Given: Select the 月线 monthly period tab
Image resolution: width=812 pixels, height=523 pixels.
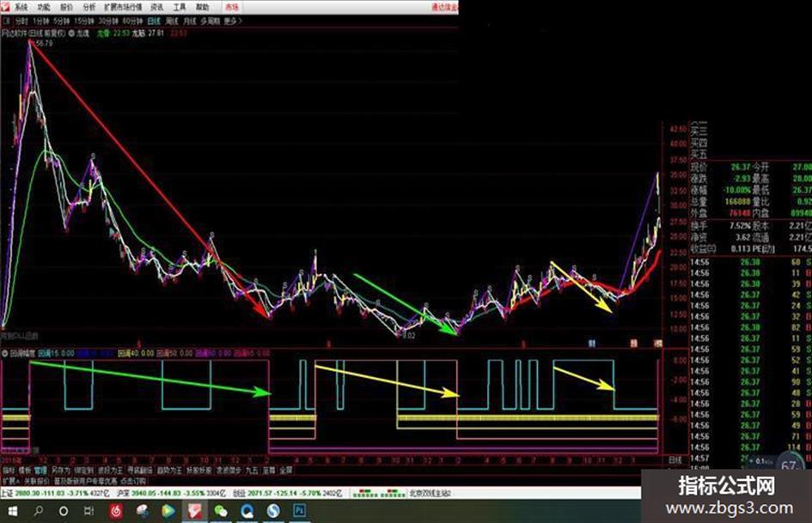Looking at the screenshot, I should point(190,21).
